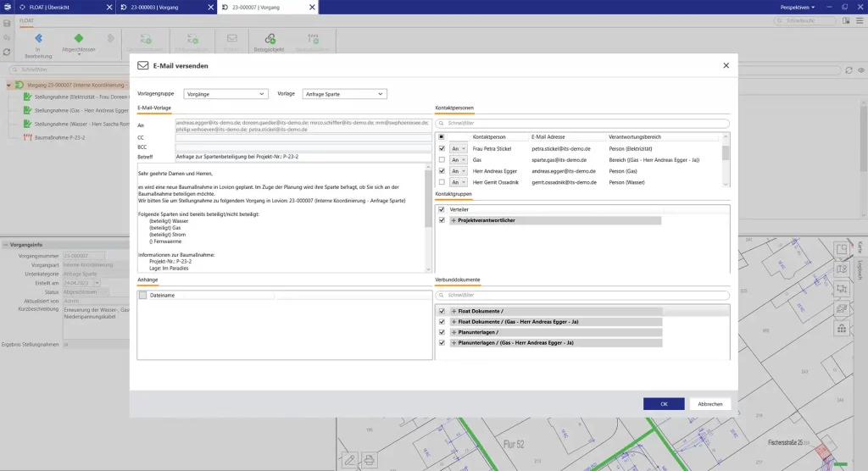The height and width of the screenshot is (471, 868).
Task: Close the E-Mail versenden dialog
Action: (x=726, y=65)
